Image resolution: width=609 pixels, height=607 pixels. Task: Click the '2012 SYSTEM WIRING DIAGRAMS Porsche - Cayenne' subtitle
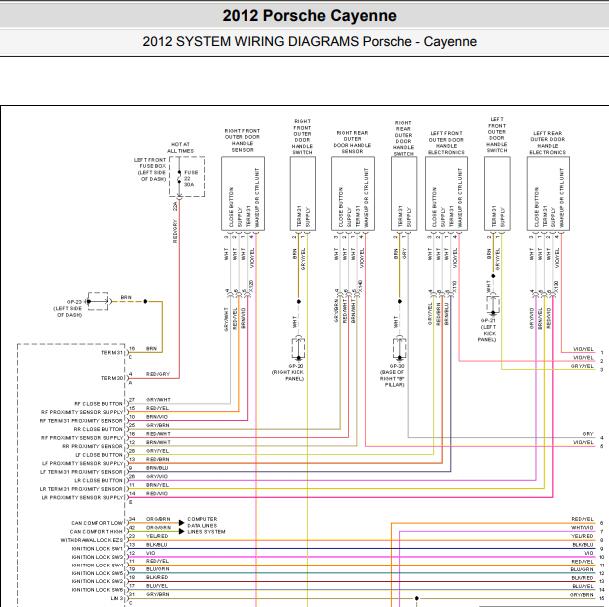[x=309, y=41]
